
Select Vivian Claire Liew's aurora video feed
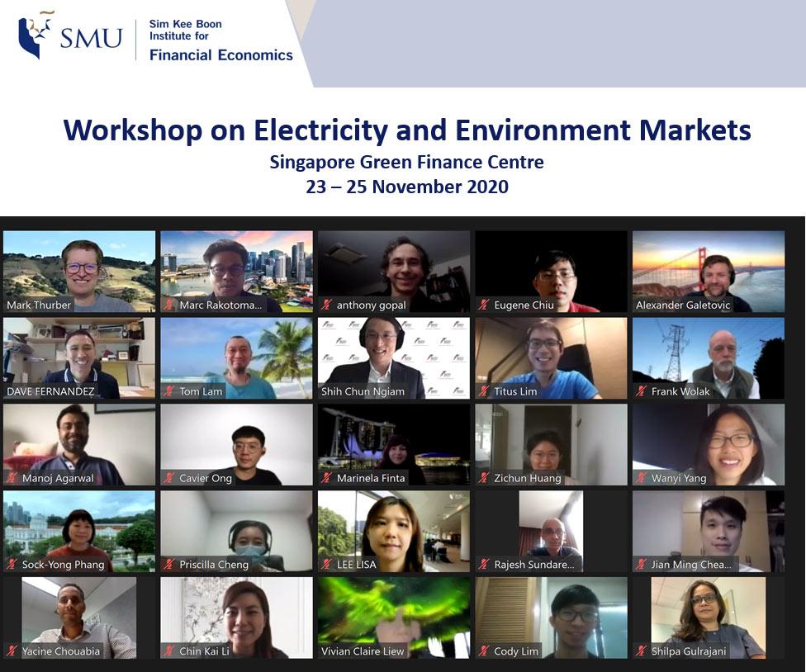click(x=393, y=618)
